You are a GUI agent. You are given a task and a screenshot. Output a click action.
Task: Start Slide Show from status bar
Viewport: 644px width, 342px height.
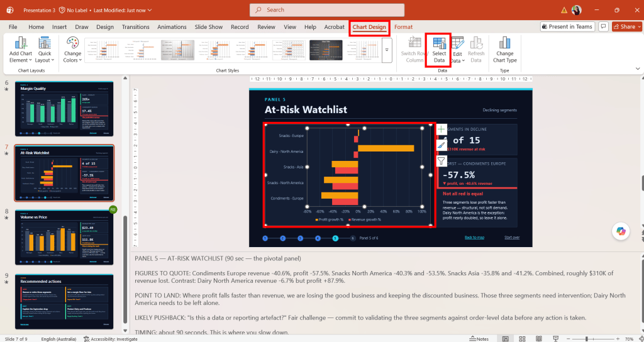(x=556, y=339)
